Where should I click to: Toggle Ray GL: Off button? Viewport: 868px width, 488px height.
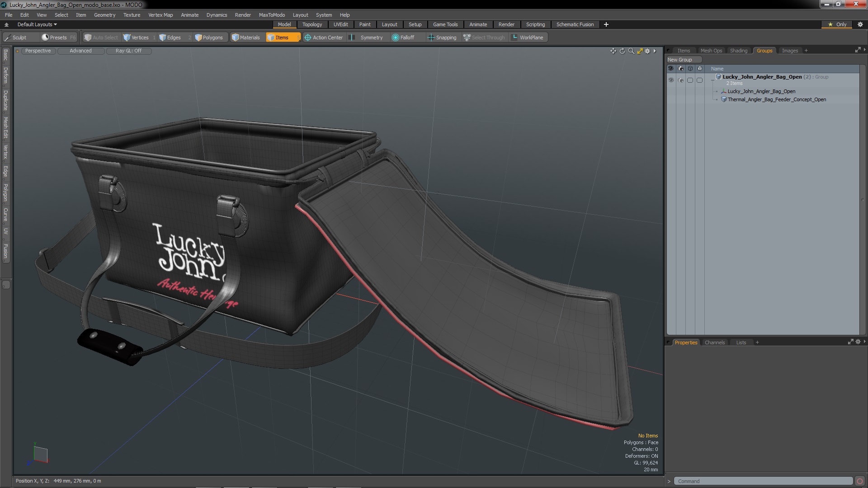pos(128,51)
